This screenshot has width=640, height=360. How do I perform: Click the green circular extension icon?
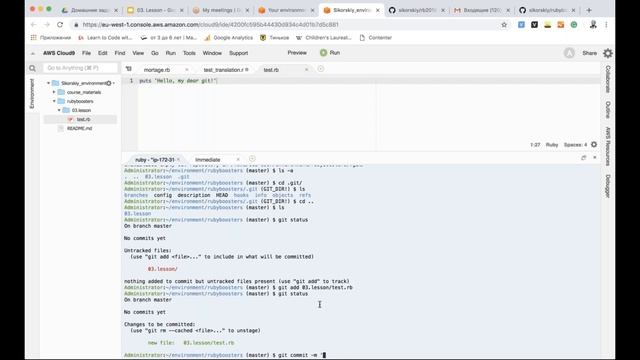(574, 25)
